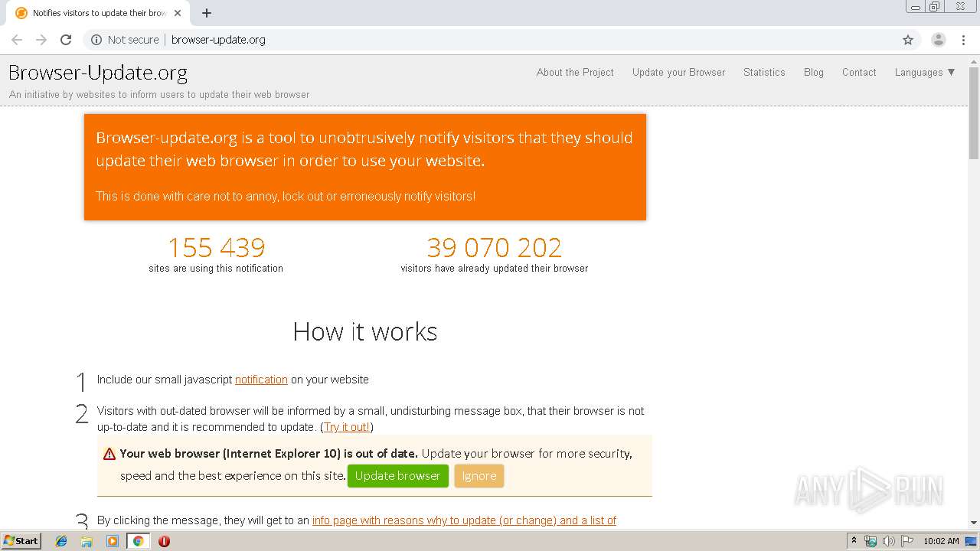Viewport: 980px width, 551px height.
Task: Close the Browser-Update tab
Action: click(x=178, y=13)
